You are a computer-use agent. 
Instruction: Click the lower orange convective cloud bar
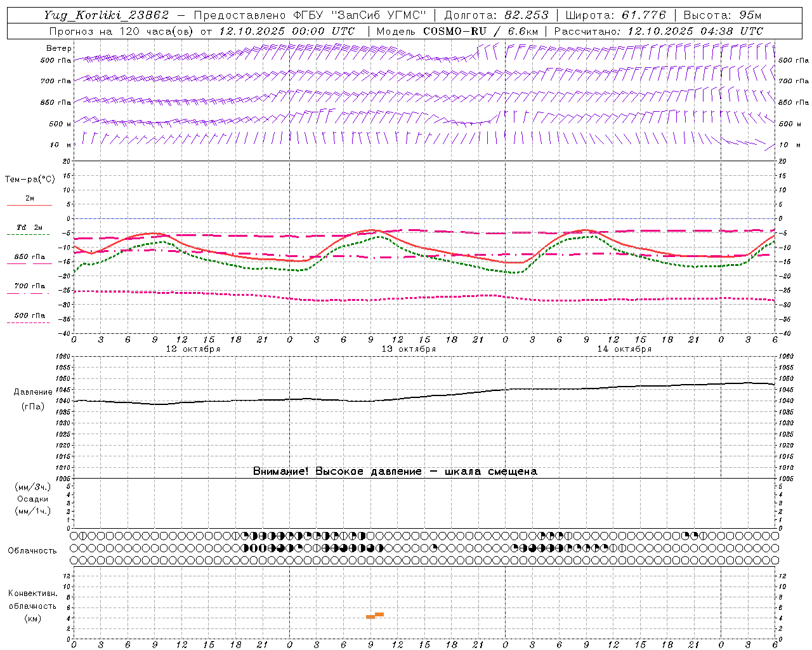pos(370,617)
